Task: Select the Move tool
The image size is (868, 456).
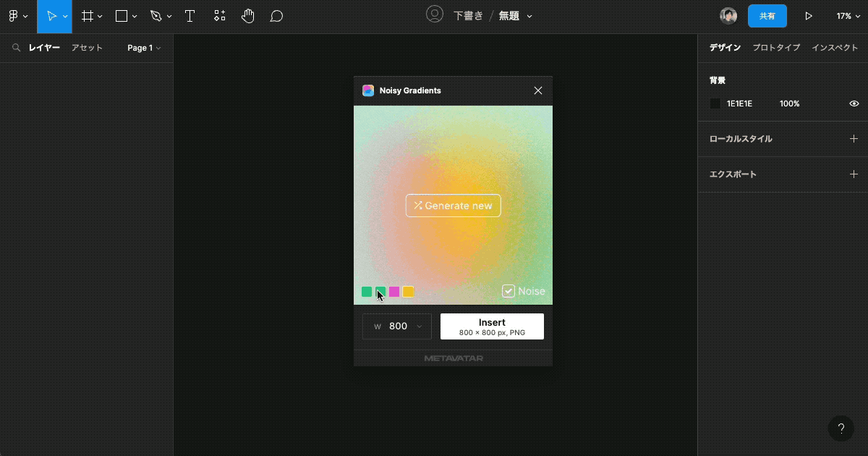Action: coord(51,15)
